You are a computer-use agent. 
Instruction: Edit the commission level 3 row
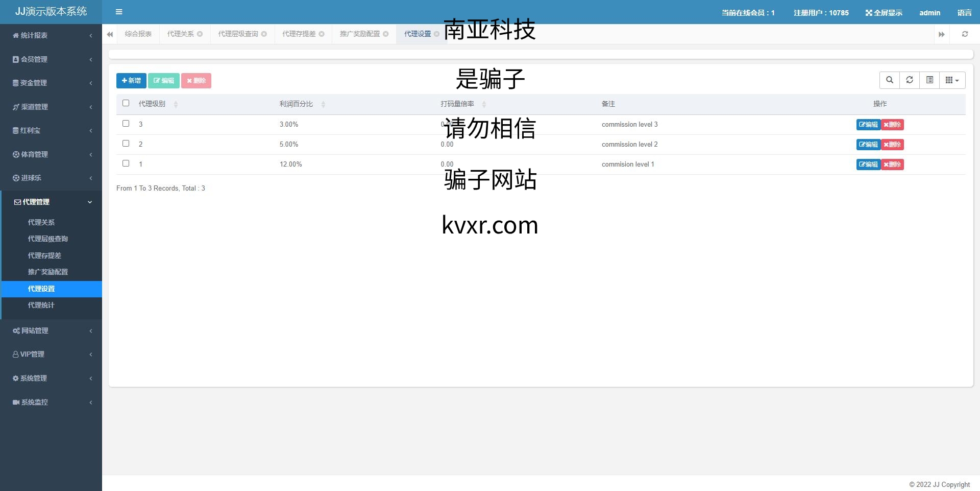coord(868,125)
